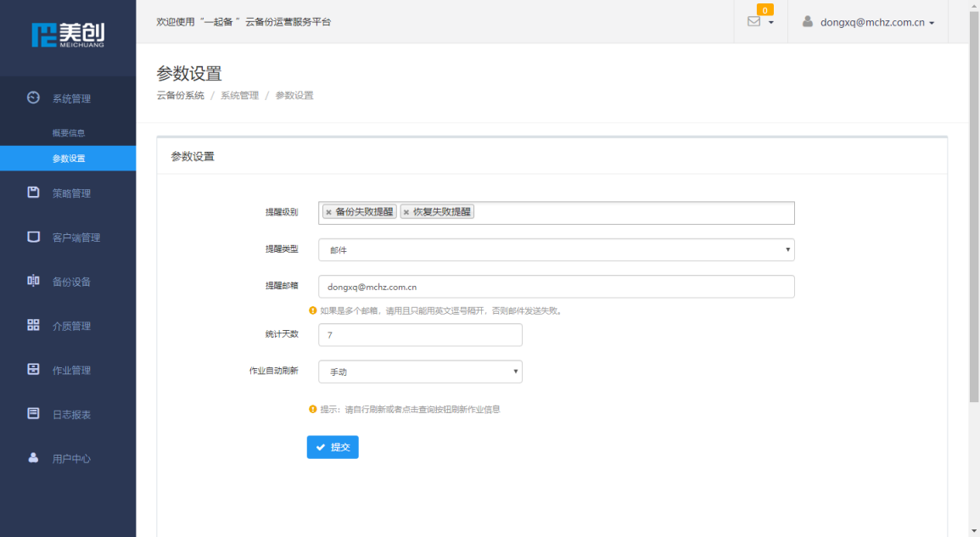Open 系统管理 in the sidebar
The height and width of the screenshot is (537, 980).
(68, 98)
